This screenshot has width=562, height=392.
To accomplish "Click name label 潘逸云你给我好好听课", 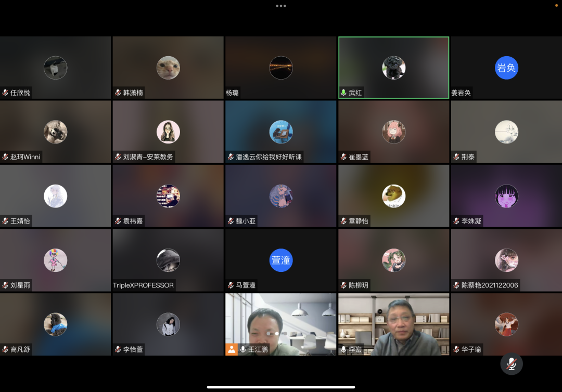I will 269,157.
